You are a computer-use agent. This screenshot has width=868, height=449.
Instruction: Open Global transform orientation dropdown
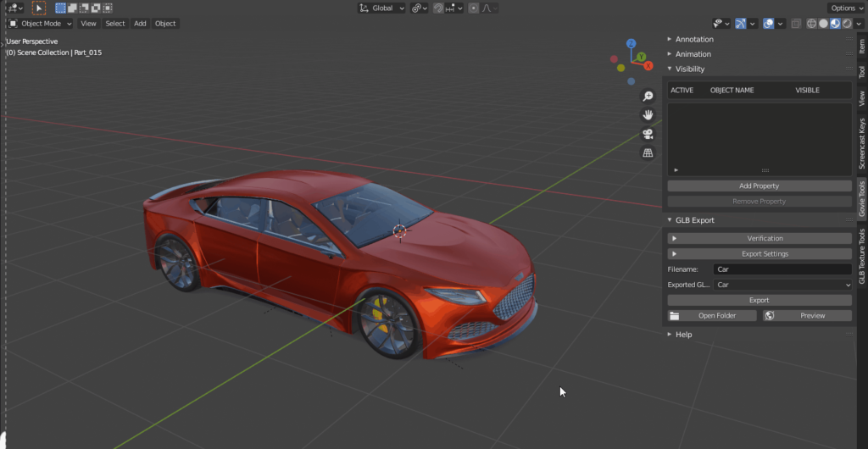click(382, 8)
